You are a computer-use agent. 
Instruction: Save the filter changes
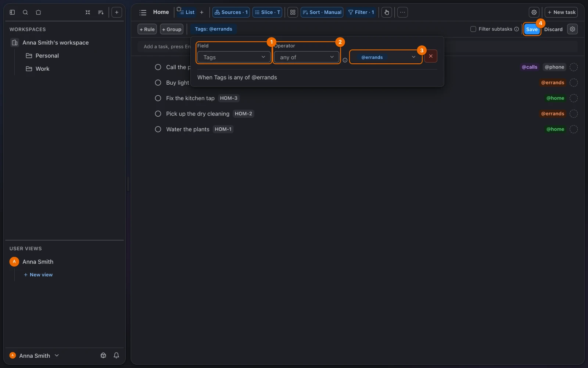click(x=532, y=29)
